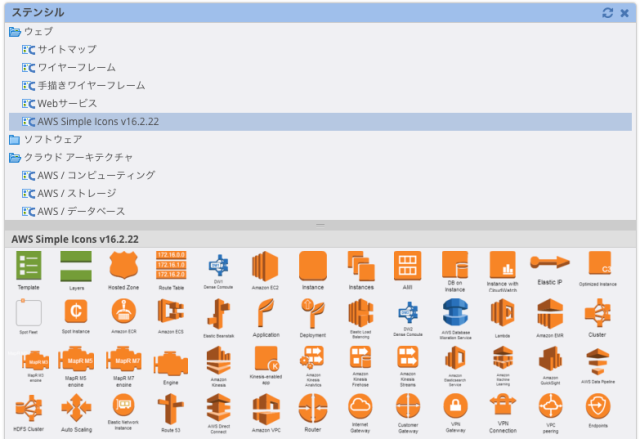
Task: Select the Auto Scaling icon
Action: click(76, 408)
